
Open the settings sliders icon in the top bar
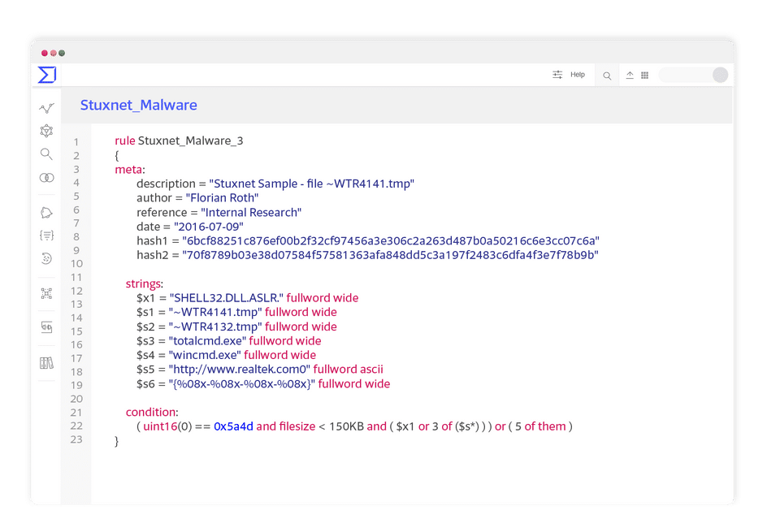click(557, 75)
